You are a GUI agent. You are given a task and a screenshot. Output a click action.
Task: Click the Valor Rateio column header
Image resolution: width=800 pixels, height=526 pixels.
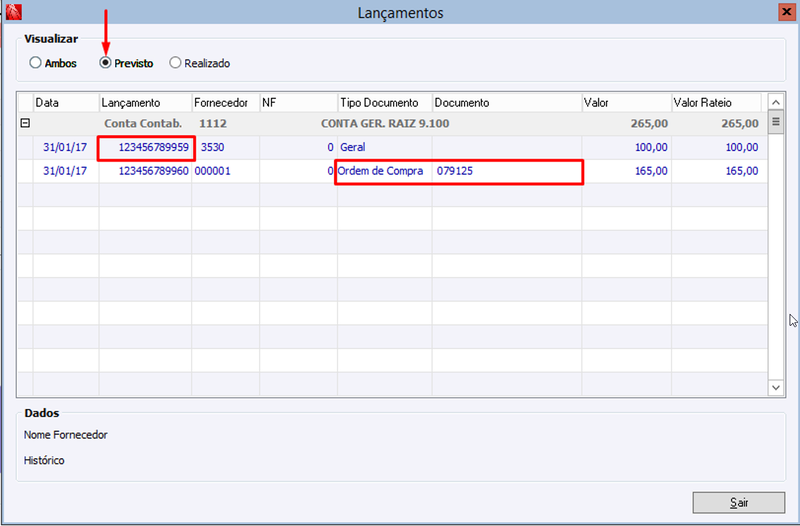tap(716, 103)
